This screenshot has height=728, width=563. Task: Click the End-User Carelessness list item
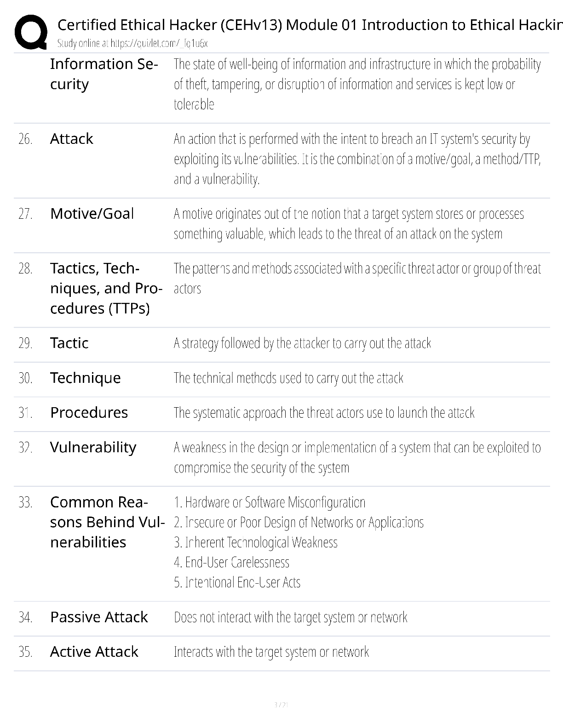(x=232, y=563)
